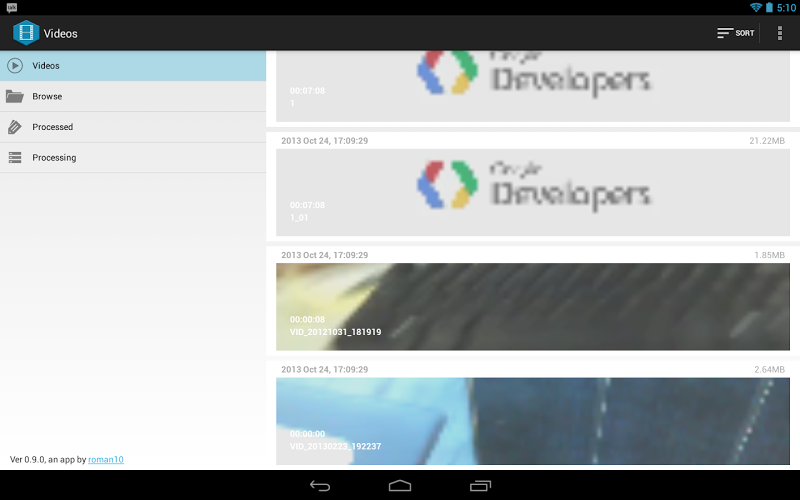The width and height of the screenshot is (800, 500).
Task: Go to the Videos sidebar item
Action: coord(133,66)
